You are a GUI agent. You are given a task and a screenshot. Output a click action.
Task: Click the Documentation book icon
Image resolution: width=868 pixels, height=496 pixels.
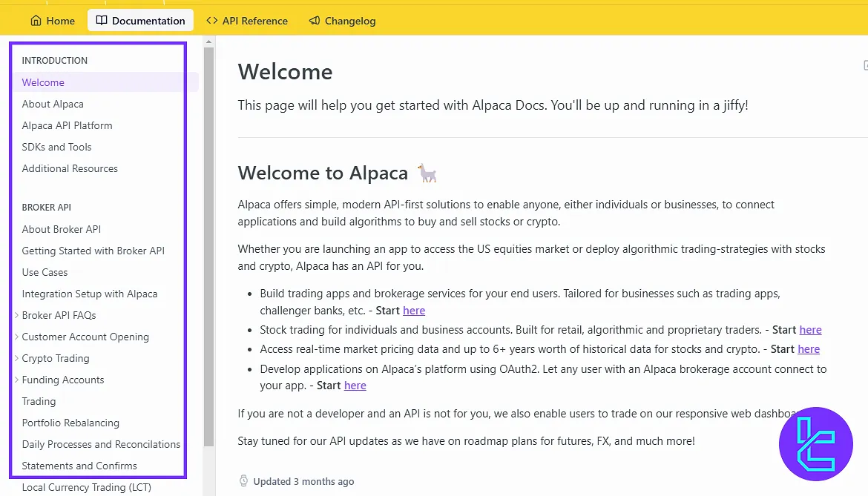102,21
